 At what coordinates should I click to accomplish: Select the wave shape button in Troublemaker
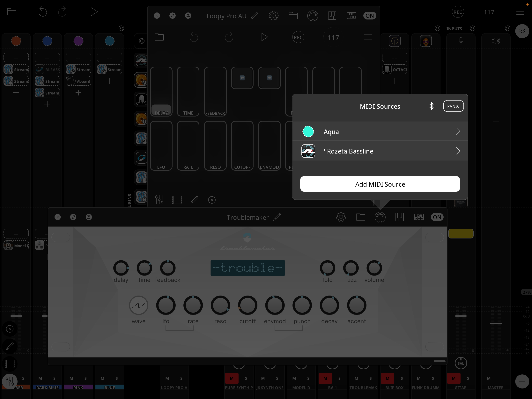138,305
